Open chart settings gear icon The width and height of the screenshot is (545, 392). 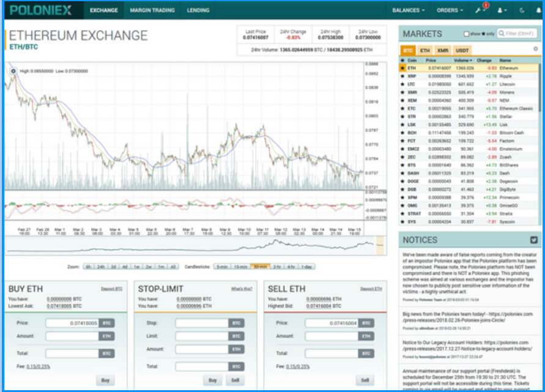tap(13, 71)
